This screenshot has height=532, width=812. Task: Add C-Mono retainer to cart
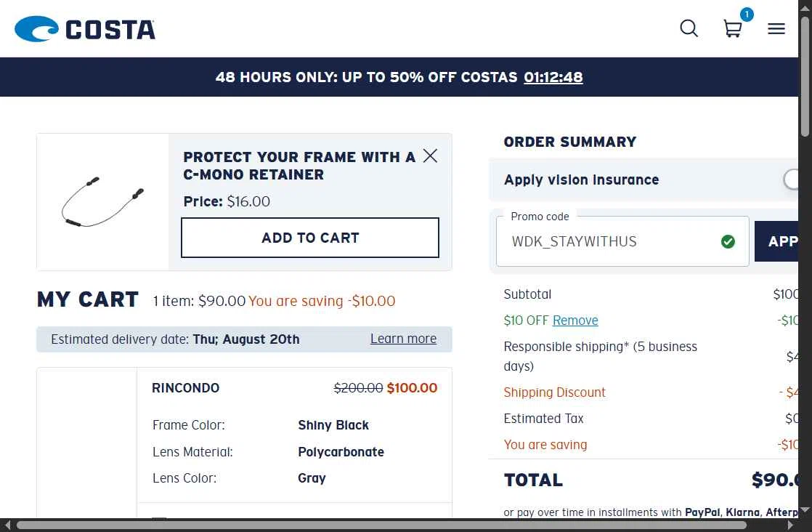tap(309, 237)
